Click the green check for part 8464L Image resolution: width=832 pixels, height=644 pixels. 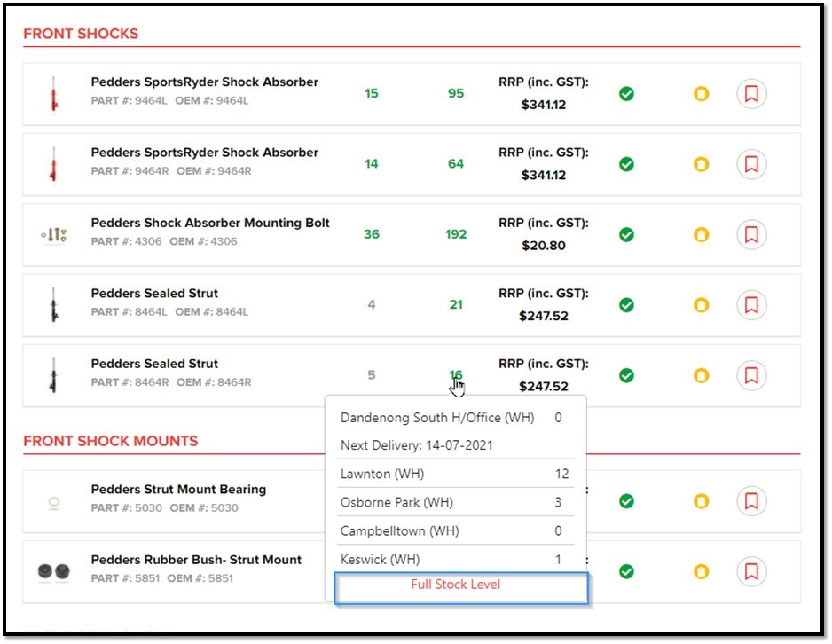click(x=626, y=305)
